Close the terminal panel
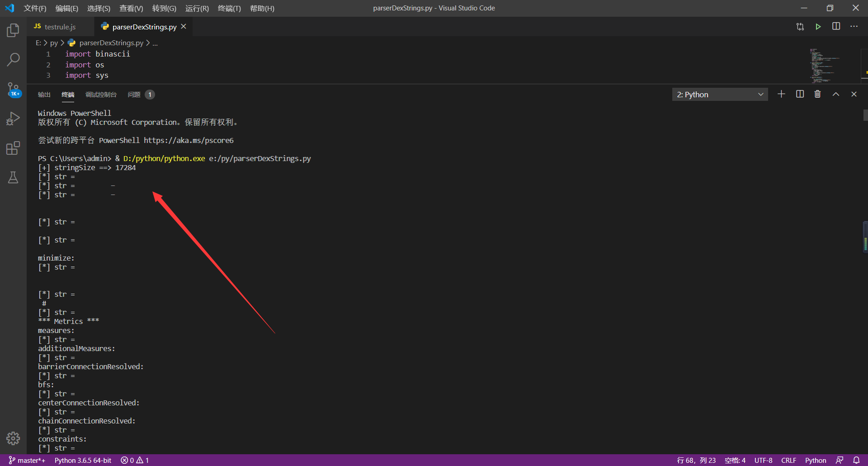 coord(854,94)
